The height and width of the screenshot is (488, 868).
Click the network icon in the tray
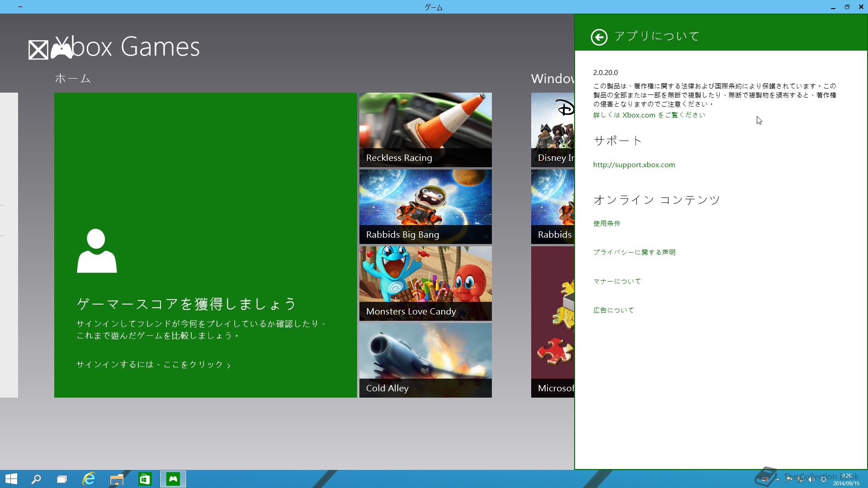[x=801, y=479]
